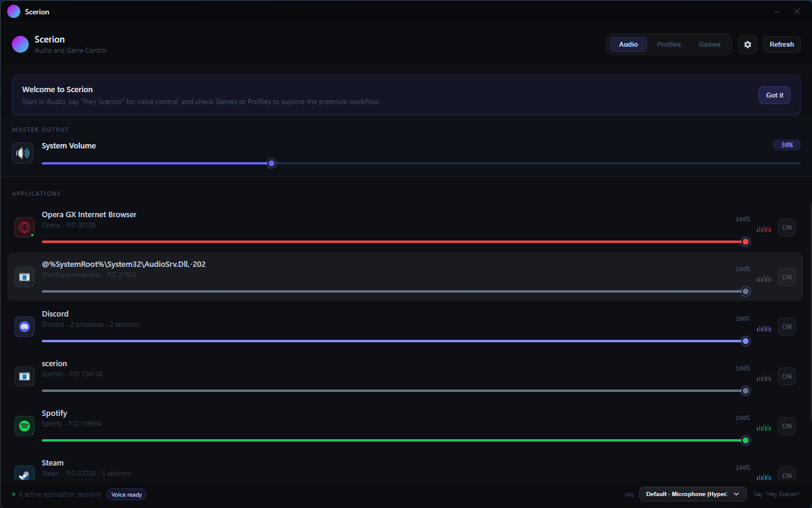Click the AudioSrv.Dll volume slider handle

point(746,291)
